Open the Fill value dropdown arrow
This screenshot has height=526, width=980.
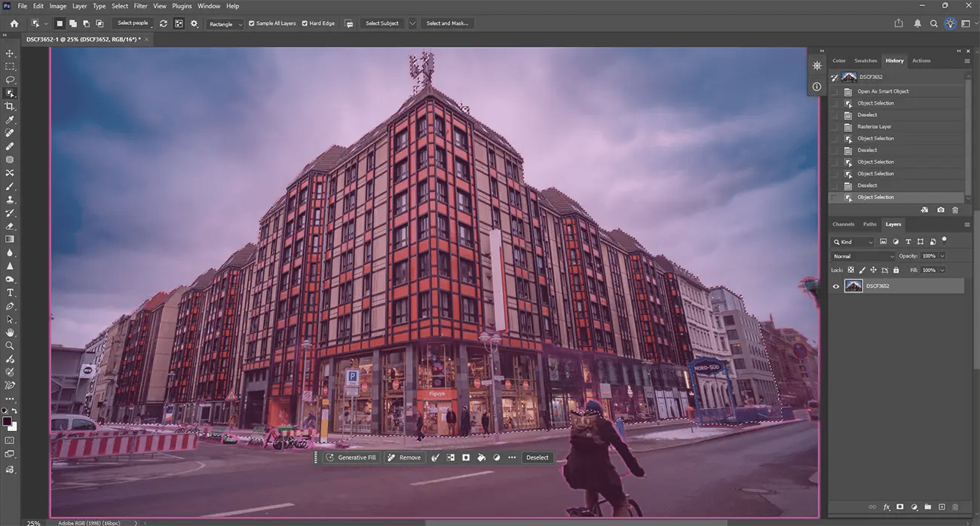(941, 270)
